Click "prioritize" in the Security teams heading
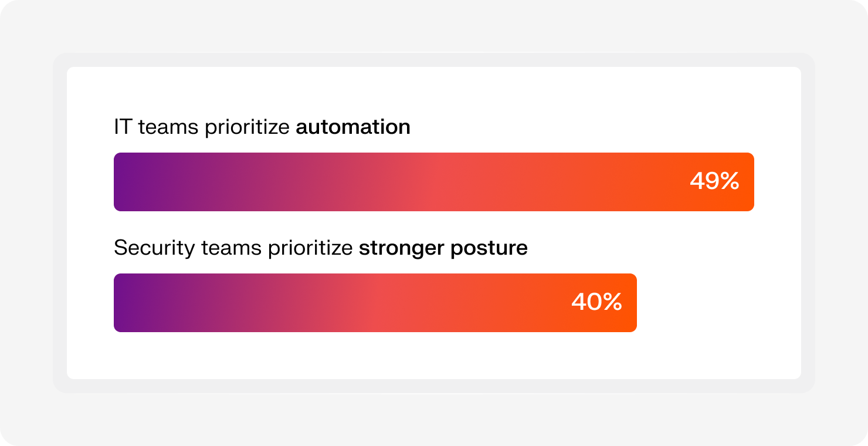 (x=310, y=249)
